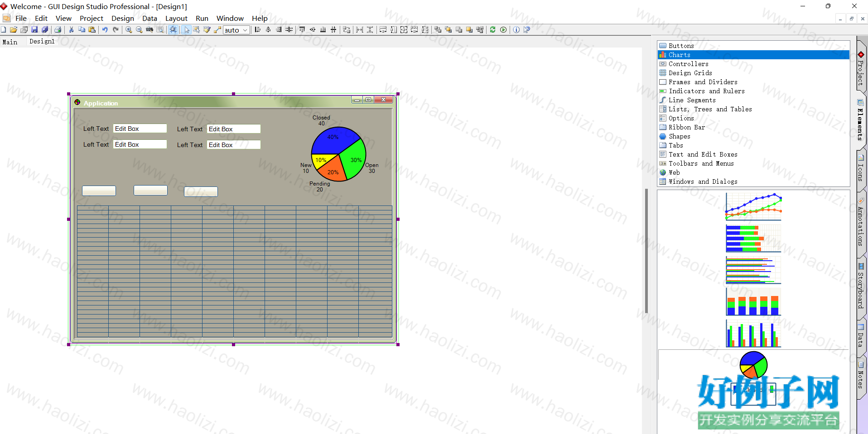Viewport: 868px width, 434px height.
Task: Select Toolbars and Menus category
Action: [x=753, y=163]
